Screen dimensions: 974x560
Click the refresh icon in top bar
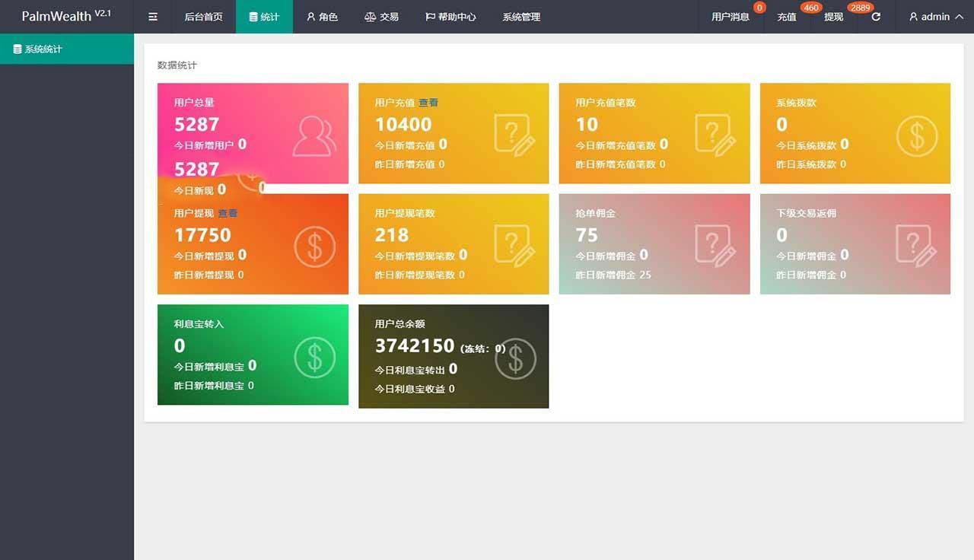click(x=876, y=17)
